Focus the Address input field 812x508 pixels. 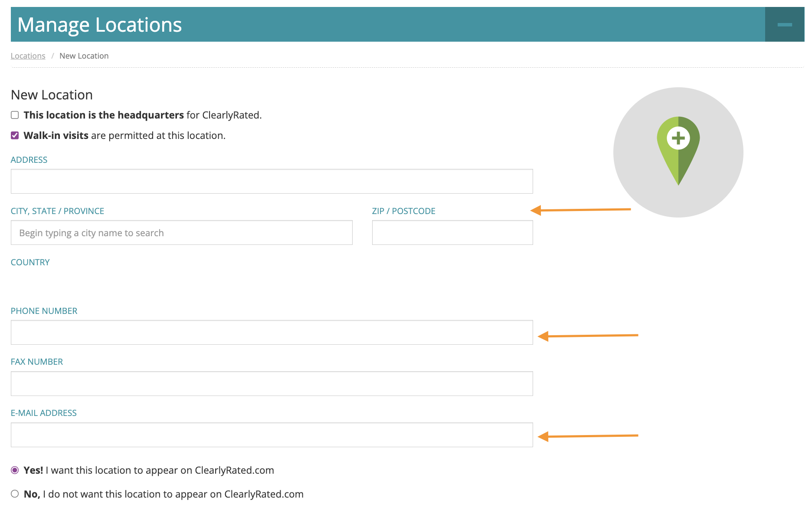(272, 181)
